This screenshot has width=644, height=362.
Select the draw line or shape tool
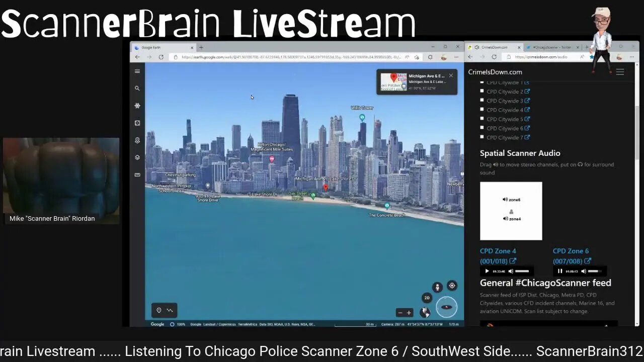coord(170,310)
